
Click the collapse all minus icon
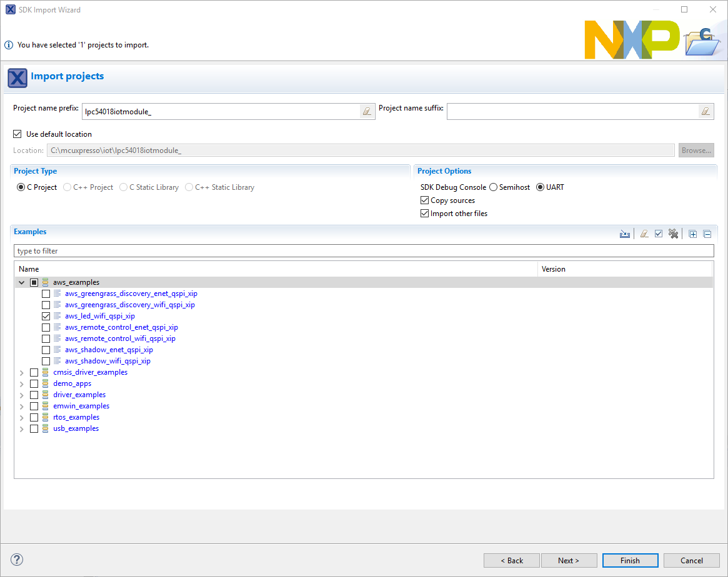click(x=707, y=234)
